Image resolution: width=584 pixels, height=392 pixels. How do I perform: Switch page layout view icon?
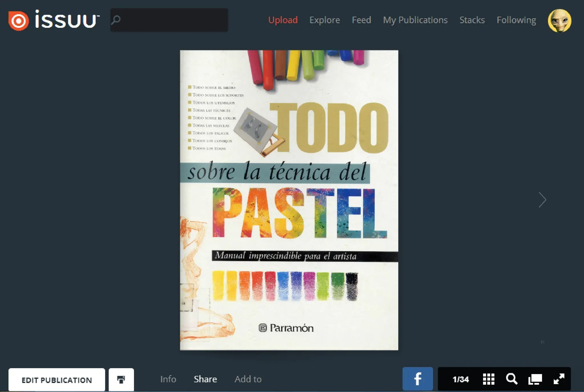[x=535, y=379]
